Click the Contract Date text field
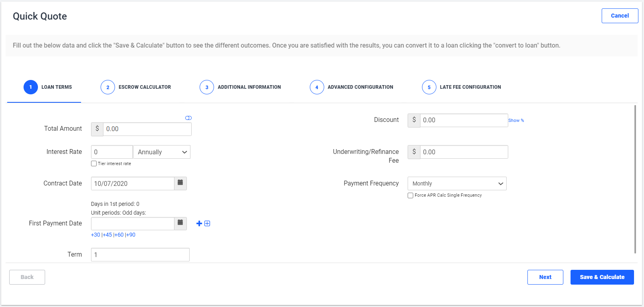Screen dimensions: 644x307 133,183
